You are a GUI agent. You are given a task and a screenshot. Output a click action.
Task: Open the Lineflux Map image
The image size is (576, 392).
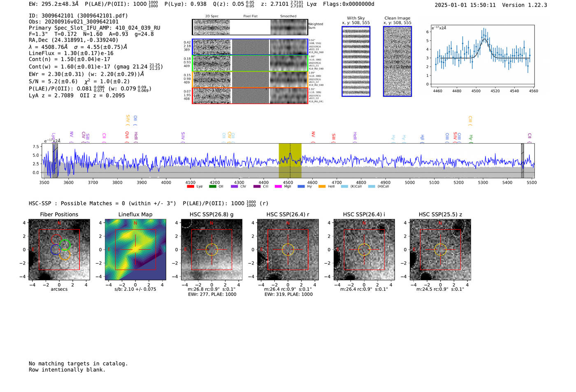tap(135, 250)
